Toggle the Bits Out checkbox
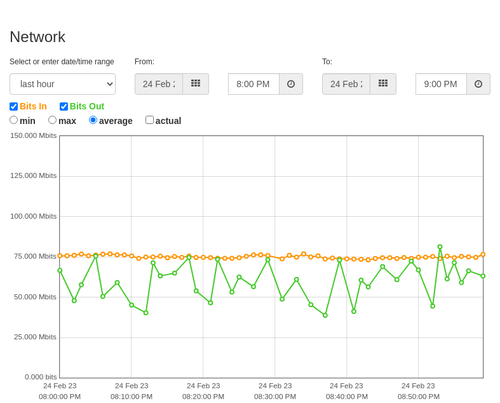500x403 pixels. [x=64, y=106]
